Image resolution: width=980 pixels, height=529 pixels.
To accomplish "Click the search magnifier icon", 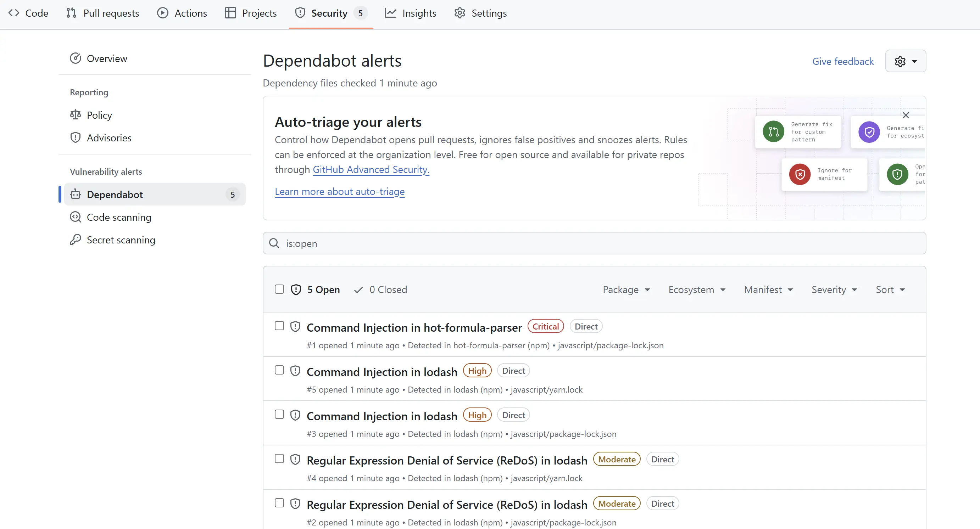I will 274,243.
